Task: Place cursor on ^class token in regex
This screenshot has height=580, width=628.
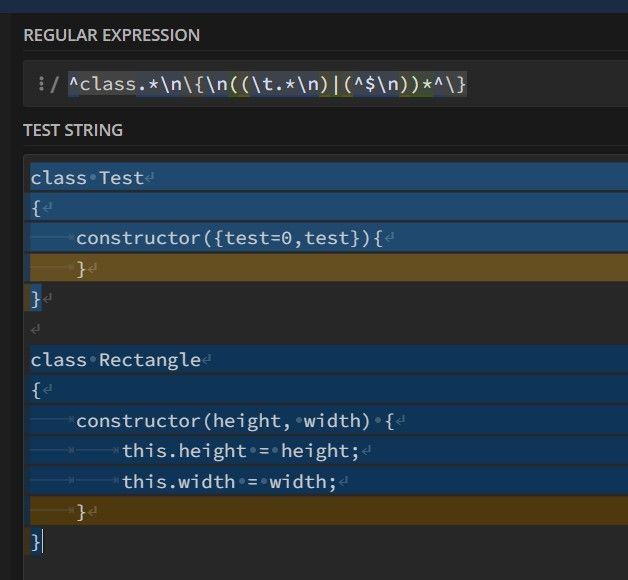Action: [100, 86]
